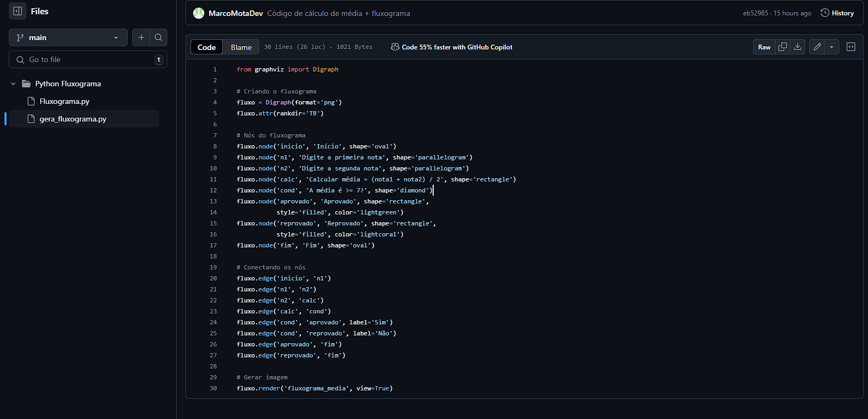Add a new file with plus icon
The width and height of the screenshot is (868, 419).
click(141, 37)
